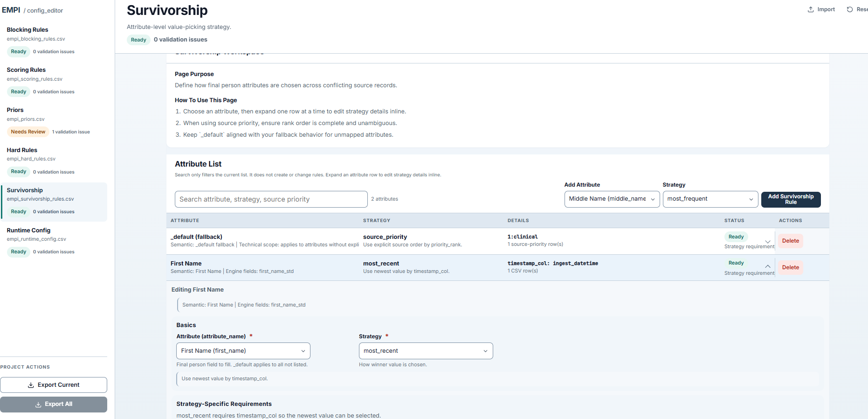Click the '0 validation issues' header text
The image size is (868, 419).
point(180,40)
